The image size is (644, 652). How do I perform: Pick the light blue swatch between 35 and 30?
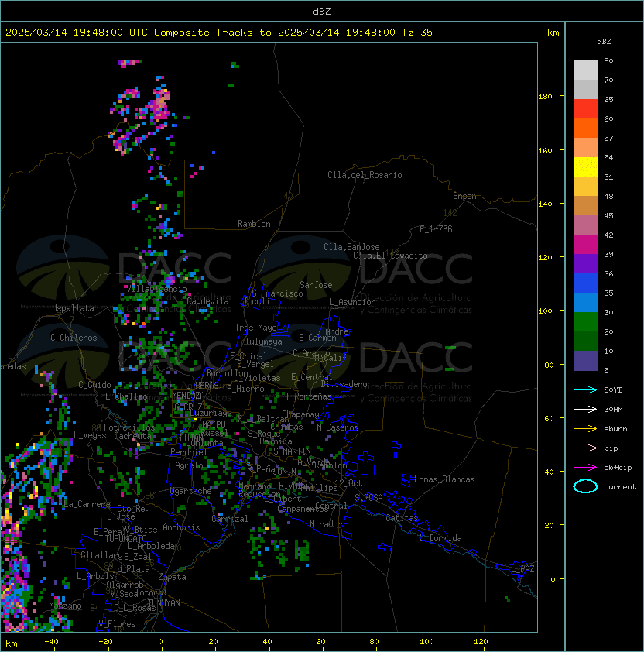tap(585, 302)
